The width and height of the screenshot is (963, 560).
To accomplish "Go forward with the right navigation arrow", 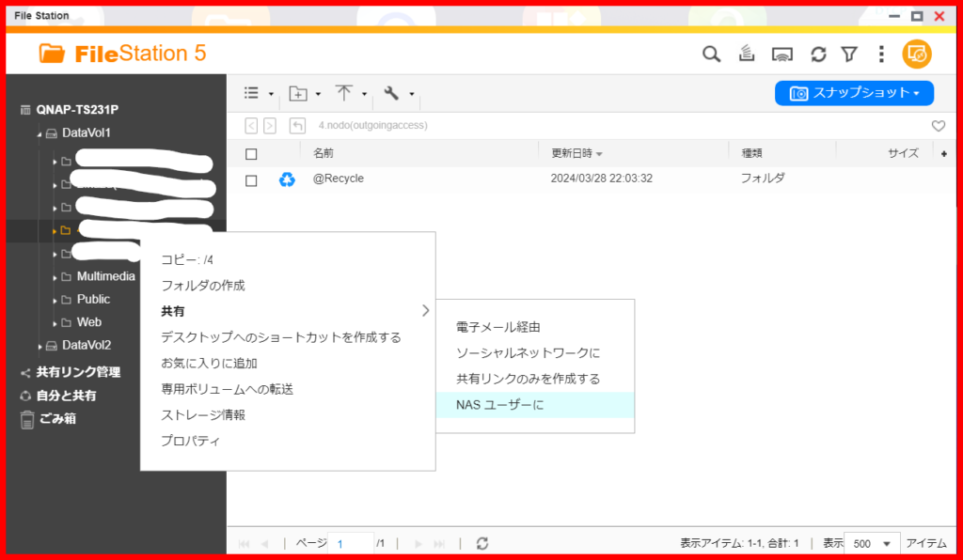I will tap(270, 126).
